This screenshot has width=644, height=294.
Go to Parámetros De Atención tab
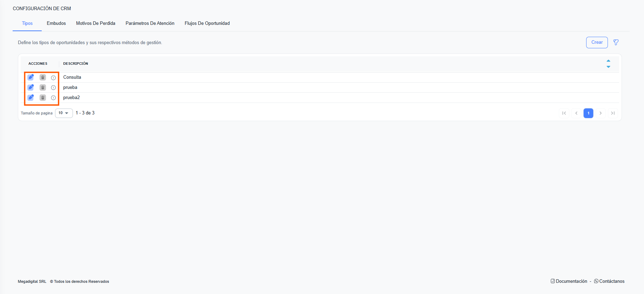click(150, 23)
